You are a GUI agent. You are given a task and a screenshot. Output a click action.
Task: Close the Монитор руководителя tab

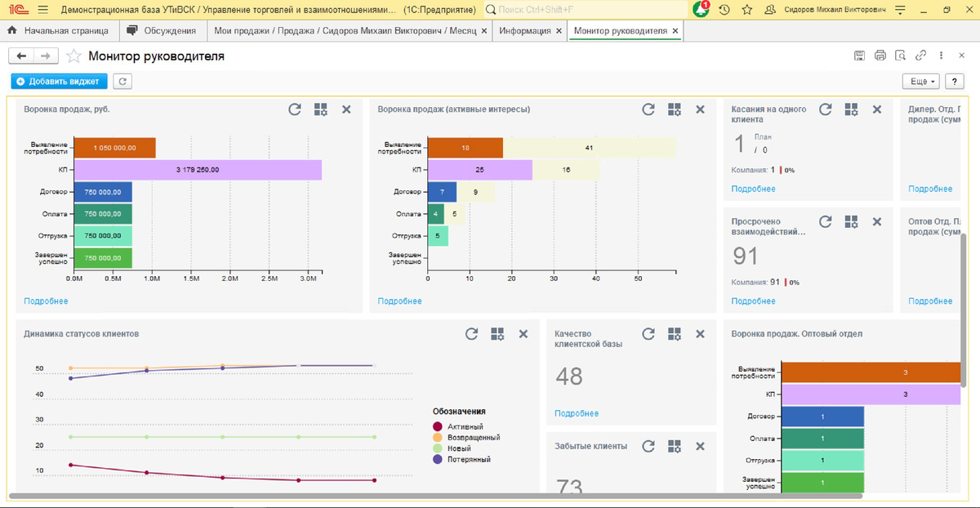click(x=675, y=31)
